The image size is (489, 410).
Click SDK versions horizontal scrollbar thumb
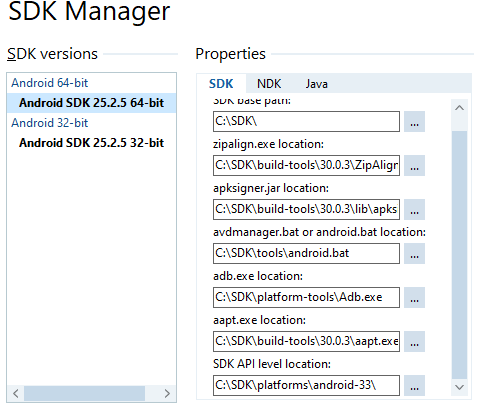(84, 394)
